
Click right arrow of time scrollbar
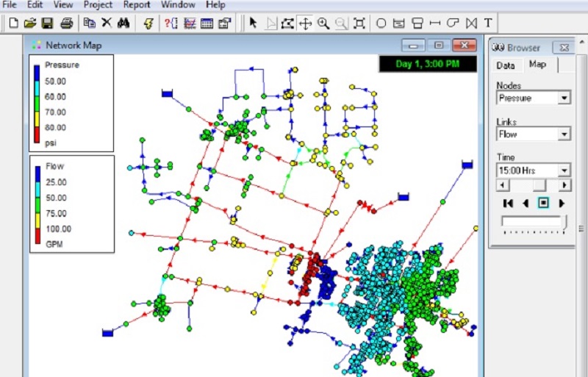[x=564, y=186]
